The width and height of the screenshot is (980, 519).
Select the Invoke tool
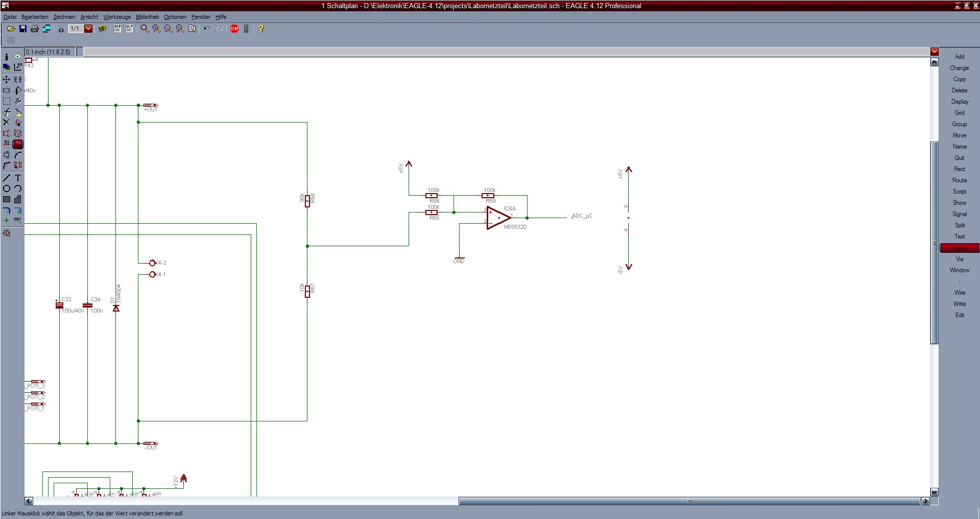pos(18,166)
